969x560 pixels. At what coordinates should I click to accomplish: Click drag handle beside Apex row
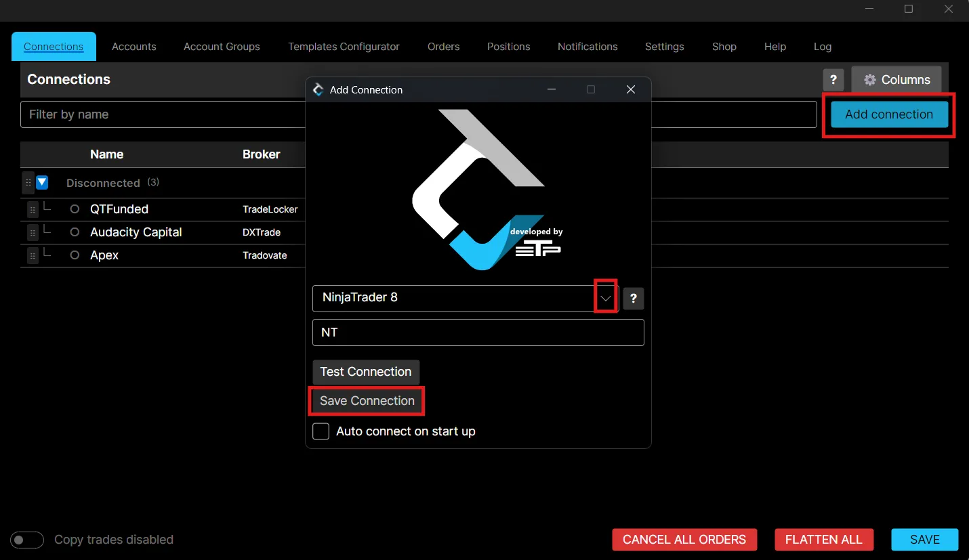coord(33,256)
